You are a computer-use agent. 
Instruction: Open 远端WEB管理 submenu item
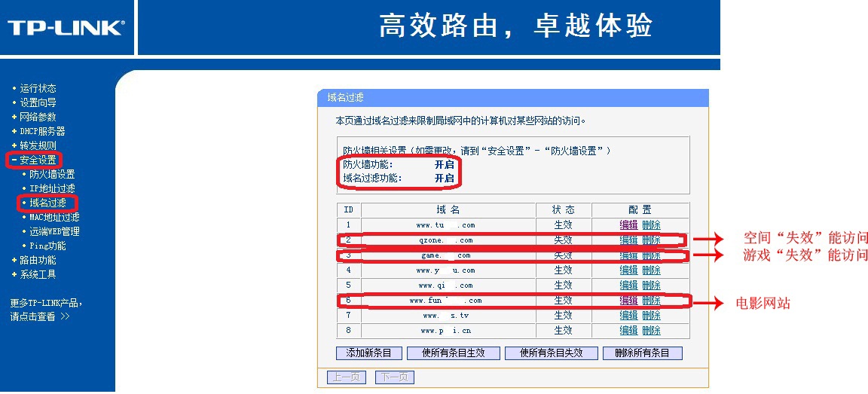tap(54, 231)
